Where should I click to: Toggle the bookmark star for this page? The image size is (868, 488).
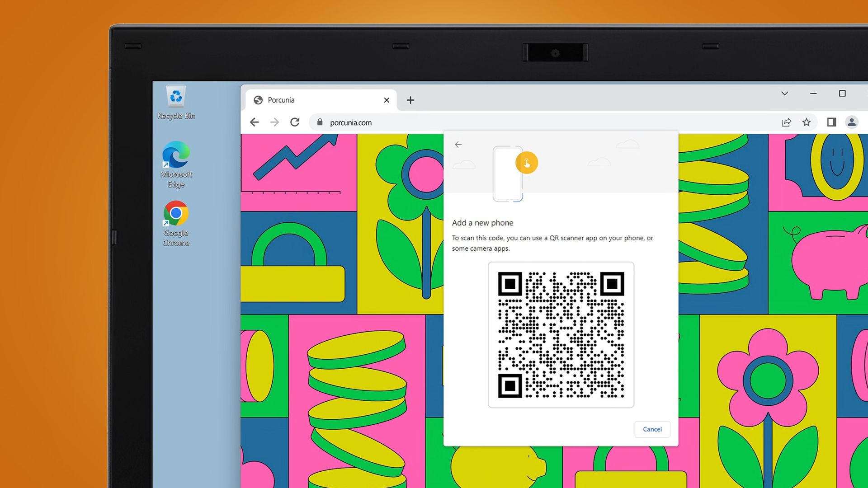807,122
